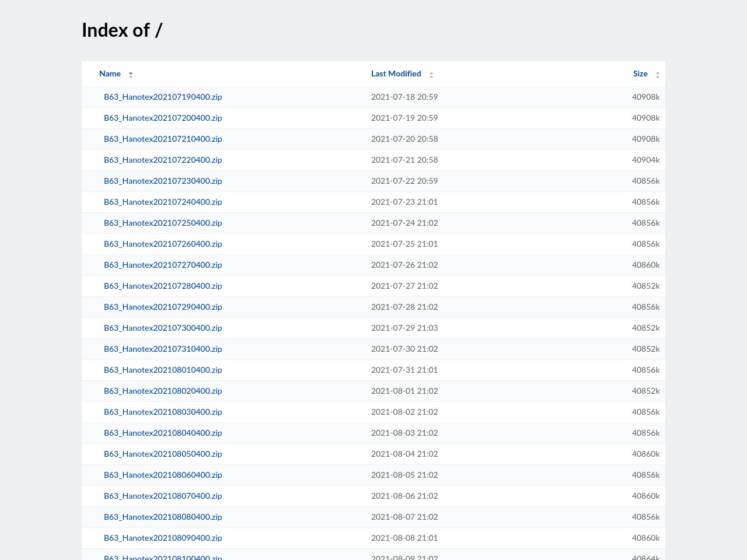The image size is (747, 560).
Task: Click the date 2021-07-22 20:59
Action: pos(404,181)
